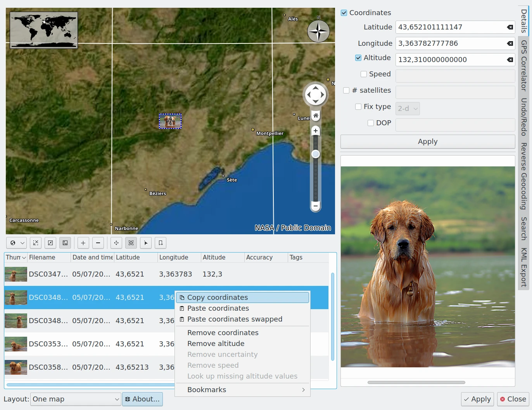Click the zoom out minus toolbar button

pyautogui.click(x=98, y=243)
